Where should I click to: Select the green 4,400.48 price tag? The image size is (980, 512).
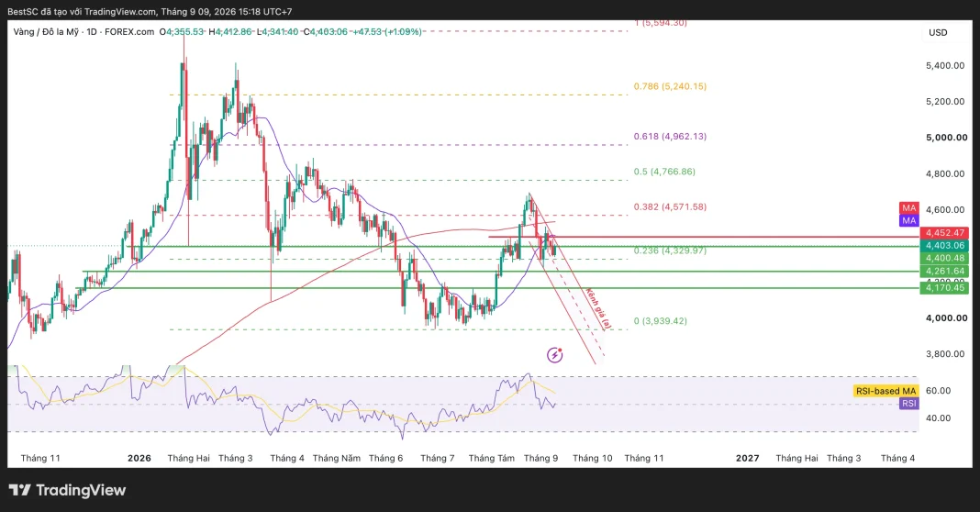(x=944, y=258)
